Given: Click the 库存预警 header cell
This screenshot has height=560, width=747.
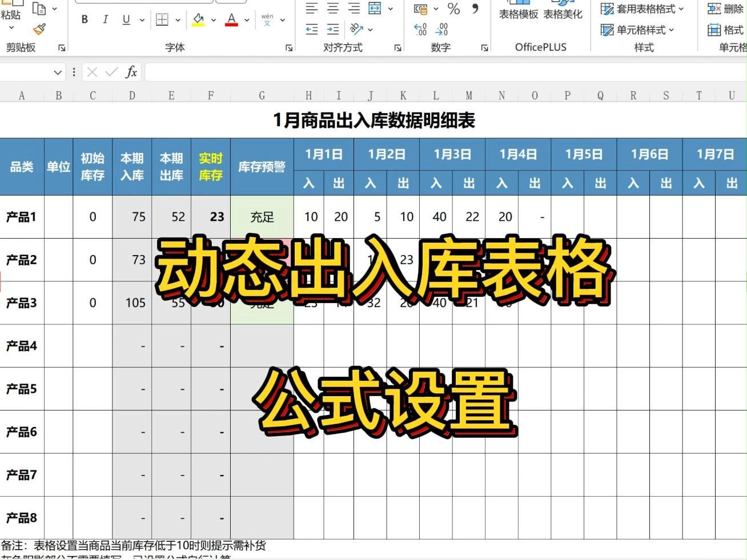Looking at the screenshot, I should [262, 167].
